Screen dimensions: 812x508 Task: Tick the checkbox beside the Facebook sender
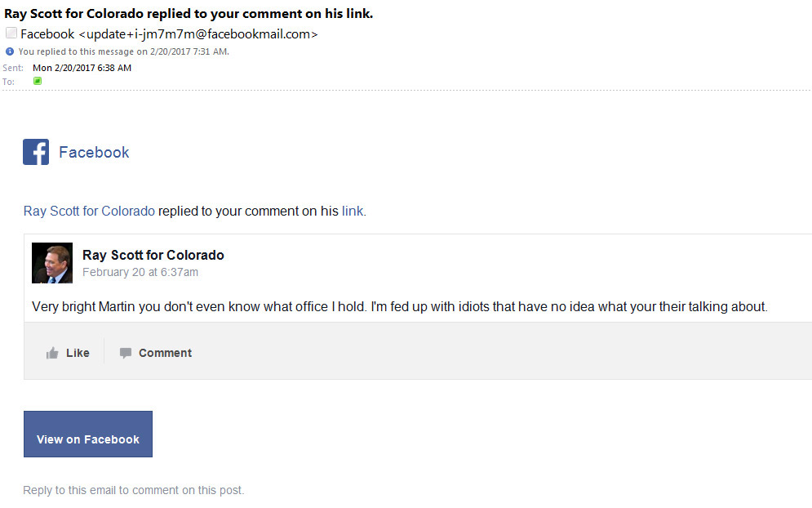click(x=11, y=33)
